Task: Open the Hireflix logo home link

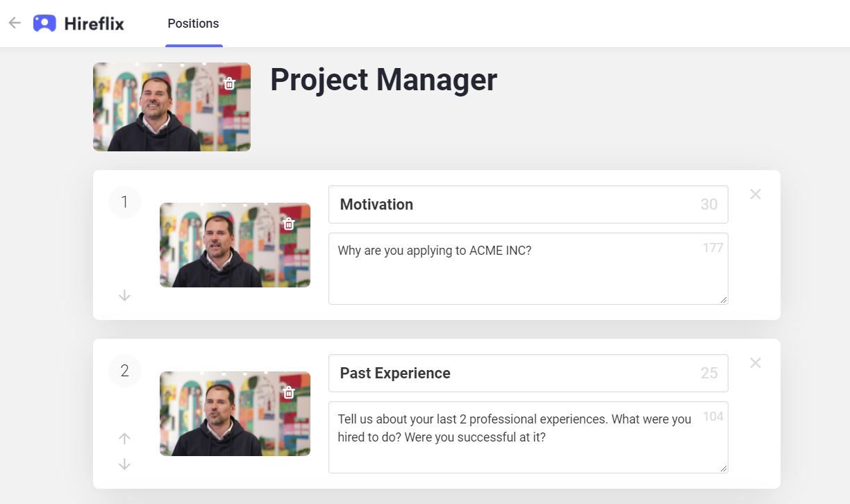Action: 78,24
